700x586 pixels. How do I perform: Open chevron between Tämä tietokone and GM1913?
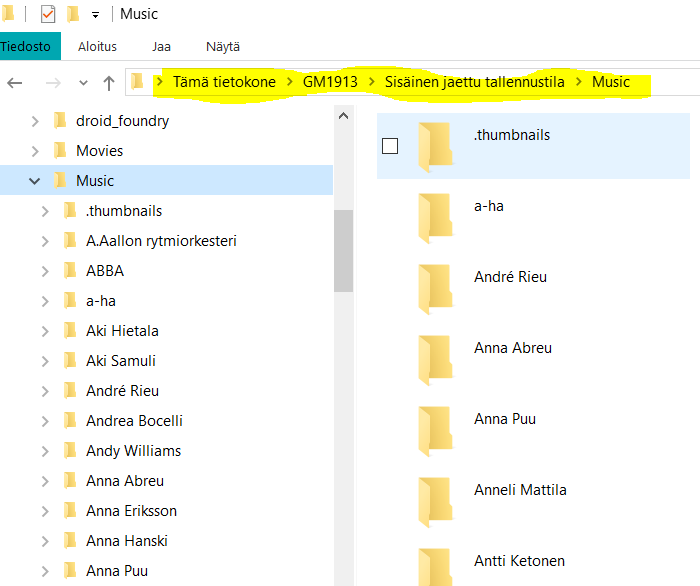(x=290, y=82)
